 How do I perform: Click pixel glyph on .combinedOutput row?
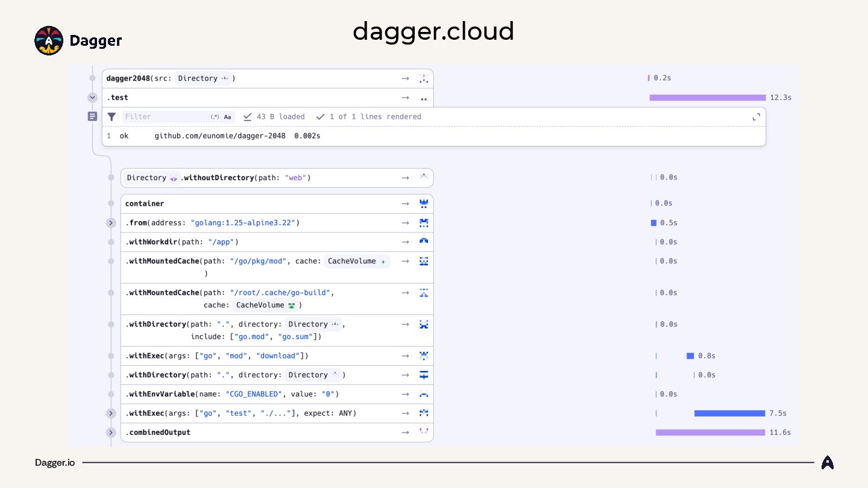point(424,431)
